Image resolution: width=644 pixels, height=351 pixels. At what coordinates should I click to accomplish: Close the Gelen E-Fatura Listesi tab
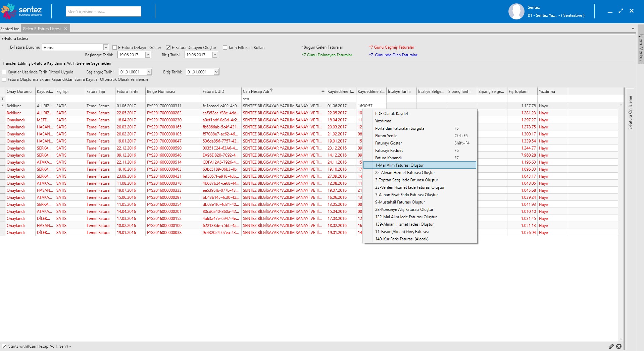pyautogui.click(x=66, y=29)
